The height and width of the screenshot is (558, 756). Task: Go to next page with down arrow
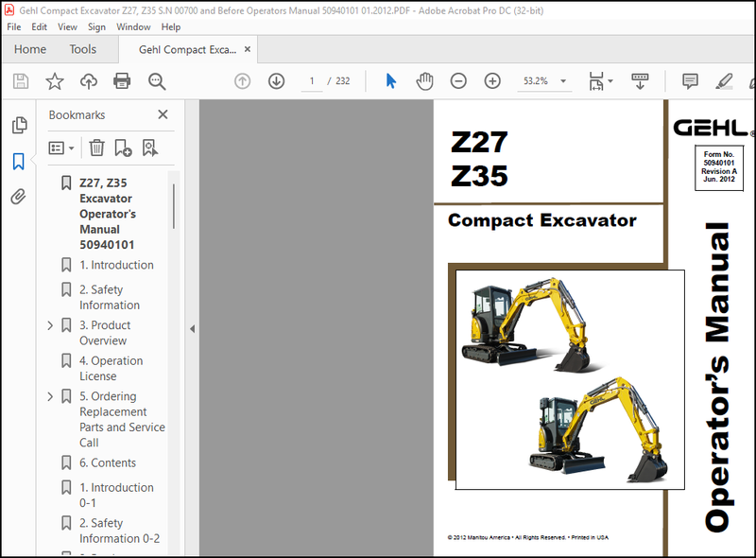276,81
